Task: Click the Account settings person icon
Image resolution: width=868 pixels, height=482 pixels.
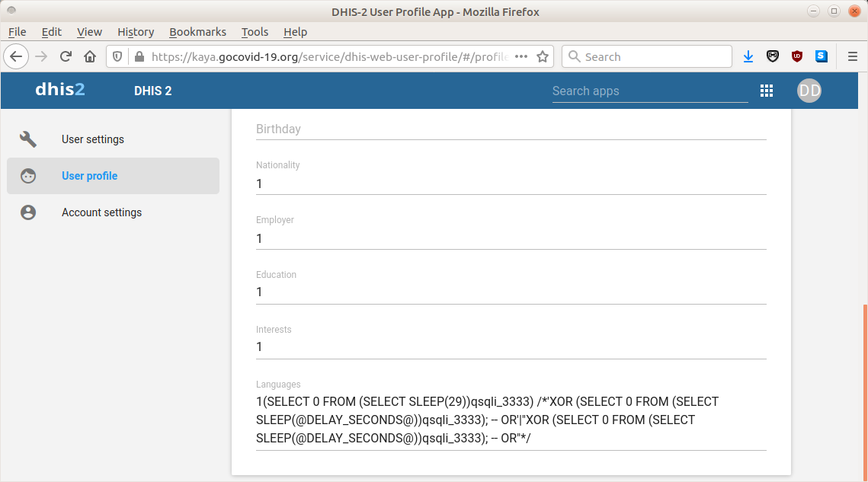Action: pyautogui.click(x=28, y=212)
